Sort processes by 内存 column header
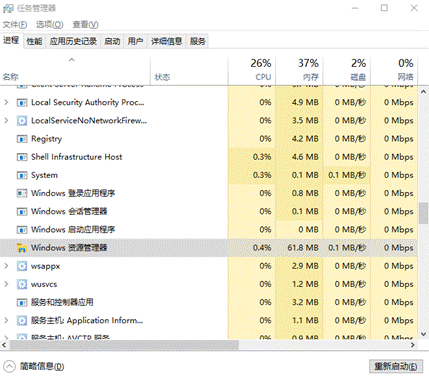Image resolution: width=429 pixels, height=381 pixels. [299, 70]
